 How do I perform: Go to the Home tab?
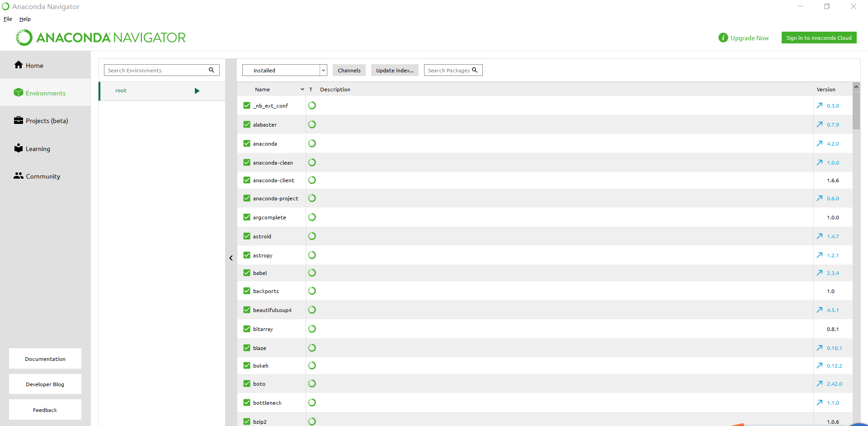45,65
